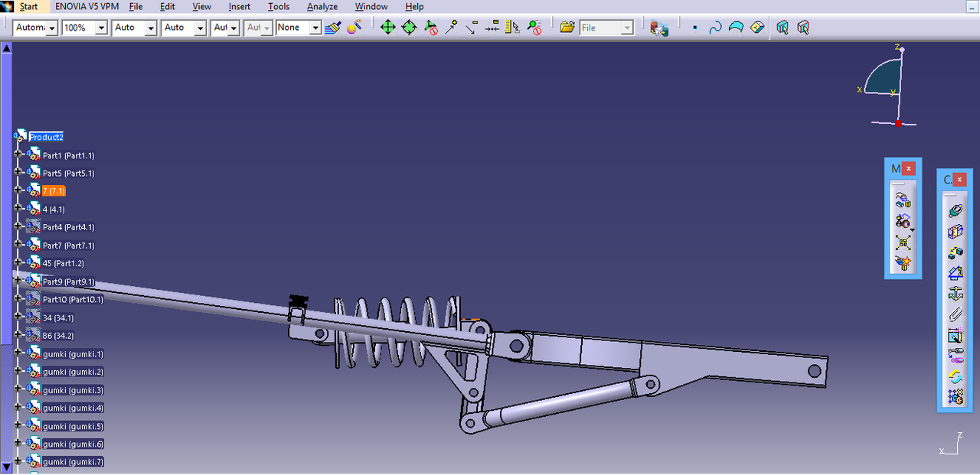Click the Reuse Pattern icon

(955, 396)
